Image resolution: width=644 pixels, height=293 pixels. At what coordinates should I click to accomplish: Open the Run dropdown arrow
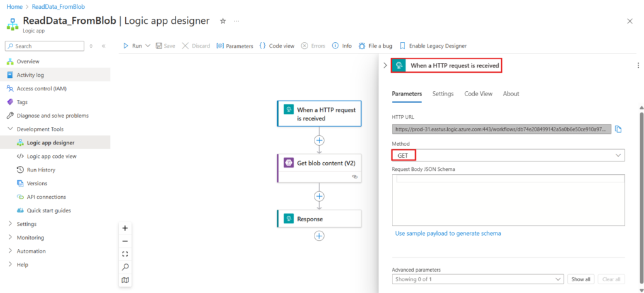click(x=148, y=46)
